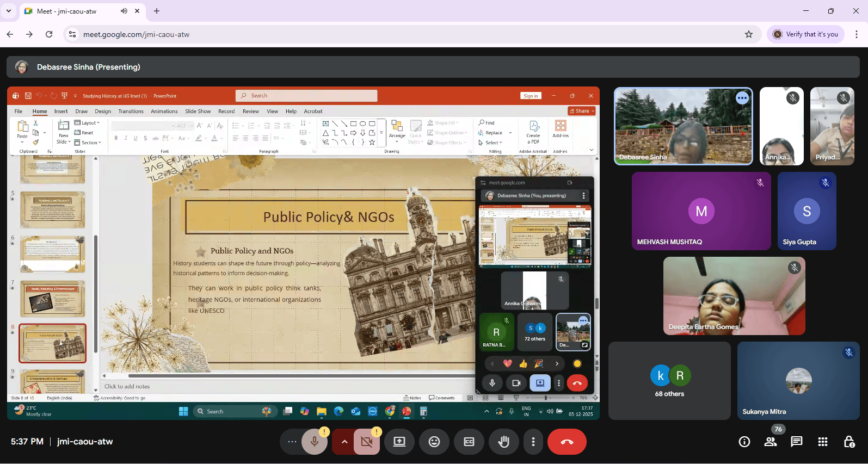The width and height of the screenshot is (868, 464).
Task: Open the people panel showing 76
Action: 771,442
